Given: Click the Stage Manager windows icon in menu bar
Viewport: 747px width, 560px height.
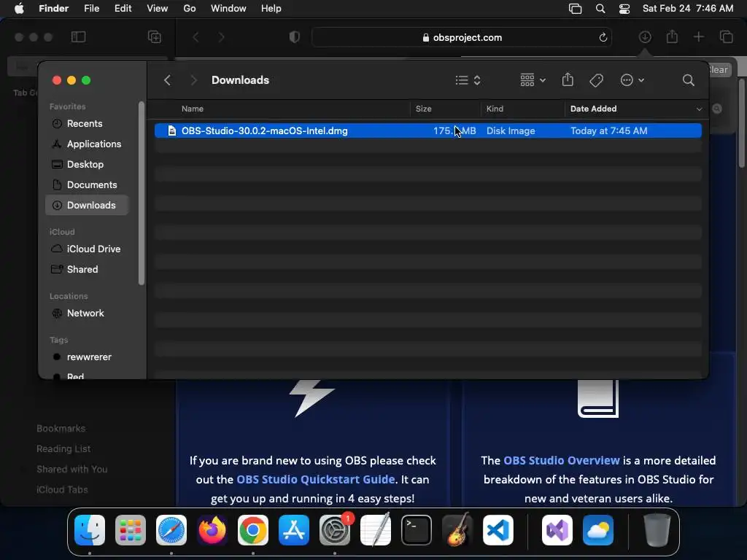Looking at the screenshot, I should point(575,9).
